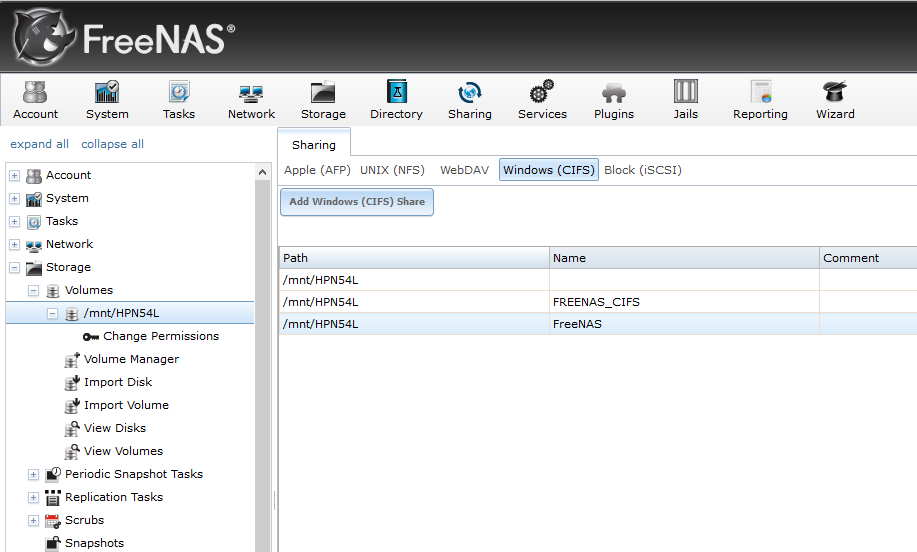Click the Scrubs calendar icon
This screenshot has height=552, width=917.
53,520
